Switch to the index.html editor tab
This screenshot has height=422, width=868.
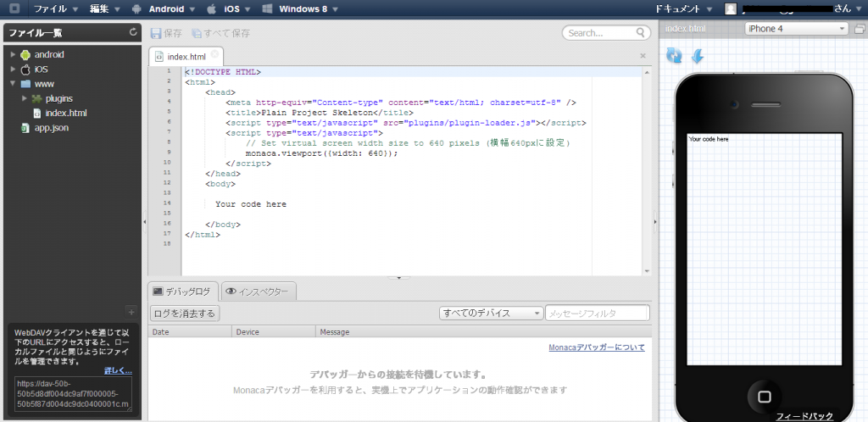186,57
